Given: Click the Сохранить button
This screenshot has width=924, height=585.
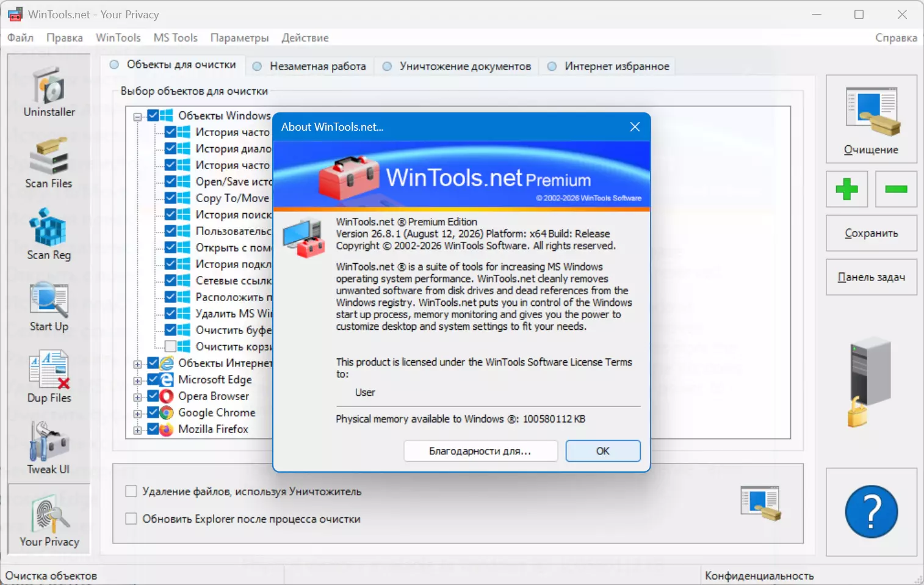Looking at the screenshot, I should point(871,233).
